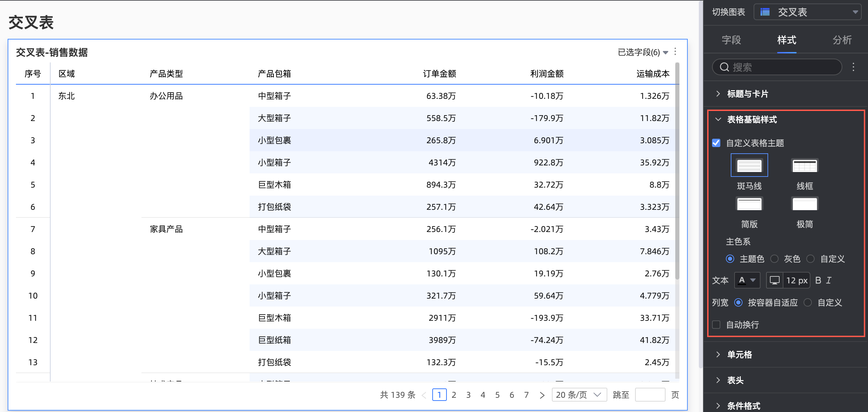
Task: Click the 办公用品 product type cell
Action: point(166,96)
